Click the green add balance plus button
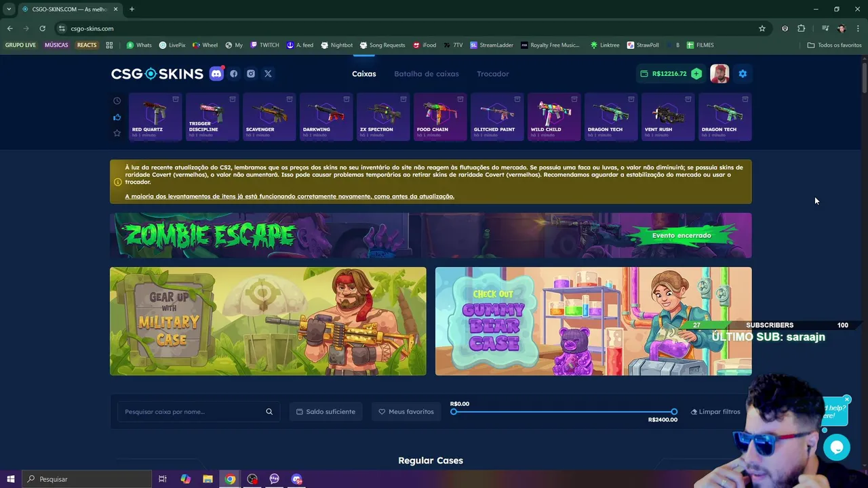Image resolution: width=868 pixels, height=488 pixels. [x=696, y=74]
